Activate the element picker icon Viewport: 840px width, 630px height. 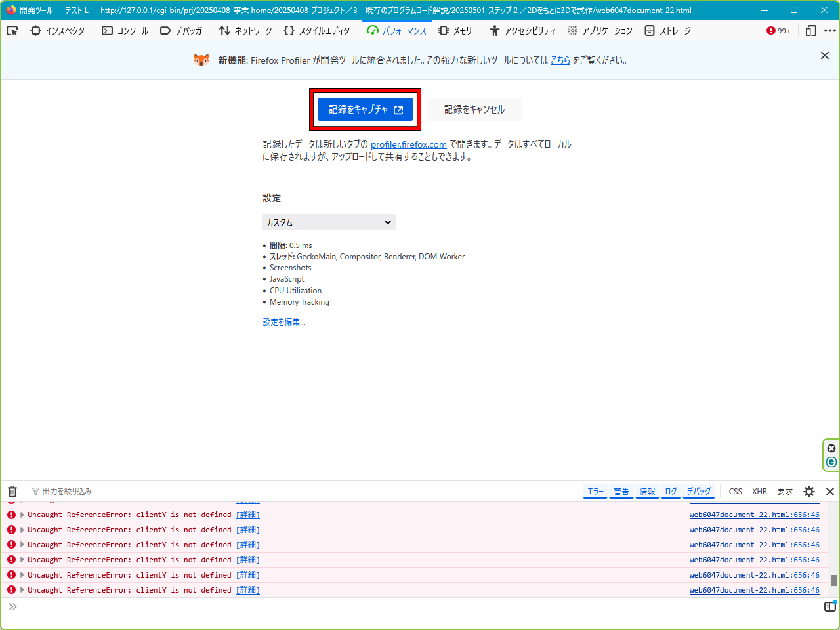(x=12, y=31)
